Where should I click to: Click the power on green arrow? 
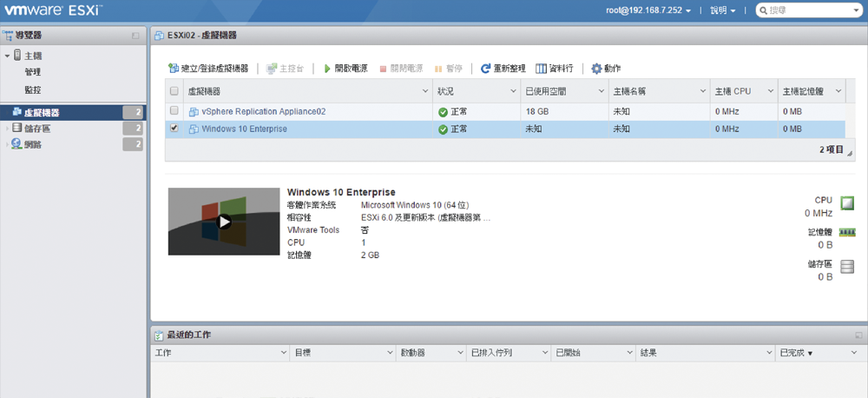(x=327, y=69)
